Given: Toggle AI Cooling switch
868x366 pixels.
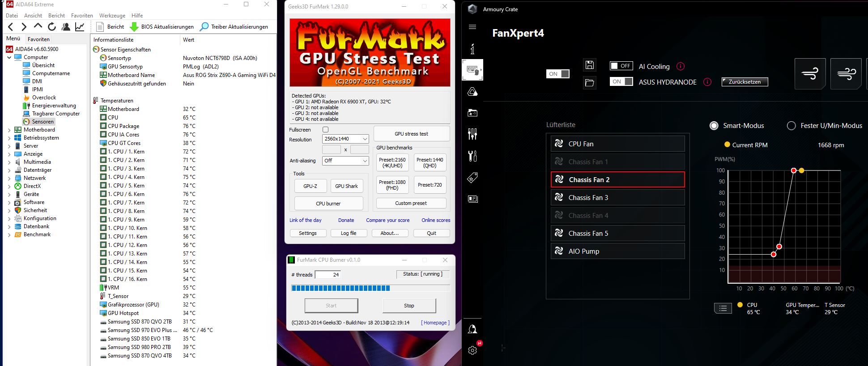Looking at the screenshot, I should click(621, 66).
